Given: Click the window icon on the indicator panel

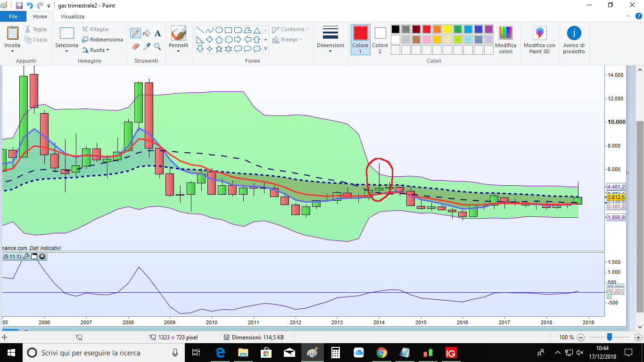Looking at the screenshot, I should coord(34,256).
